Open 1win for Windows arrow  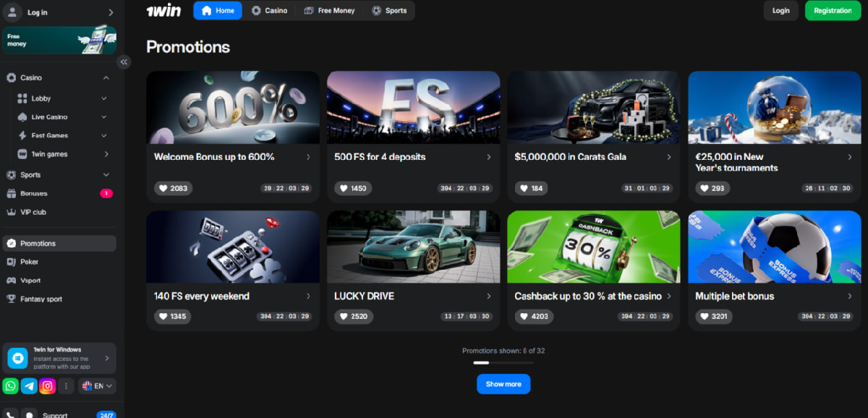tap(107, 358)
